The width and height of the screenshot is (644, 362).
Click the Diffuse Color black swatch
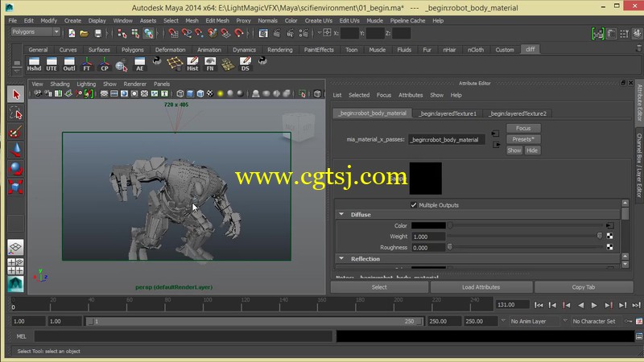coord(428,225)
